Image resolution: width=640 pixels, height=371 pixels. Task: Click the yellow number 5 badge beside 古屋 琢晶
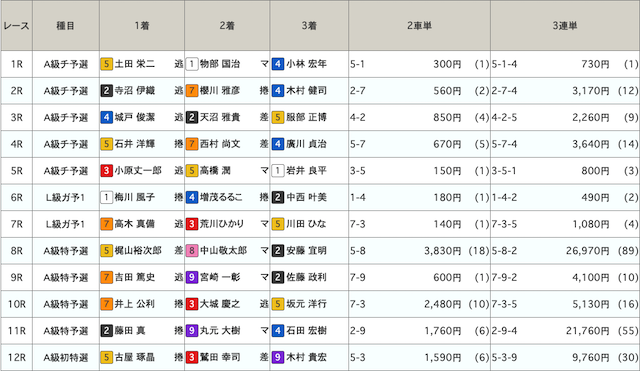(107, 358)
